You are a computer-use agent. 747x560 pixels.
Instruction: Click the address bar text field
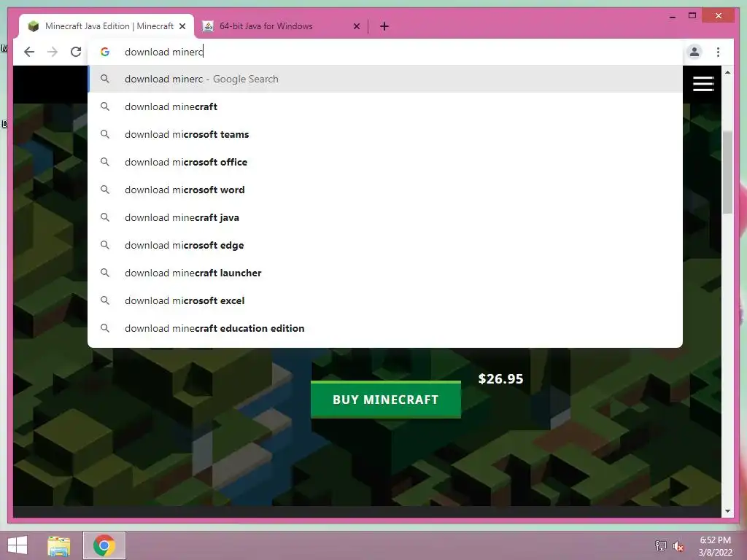point(385,52)
